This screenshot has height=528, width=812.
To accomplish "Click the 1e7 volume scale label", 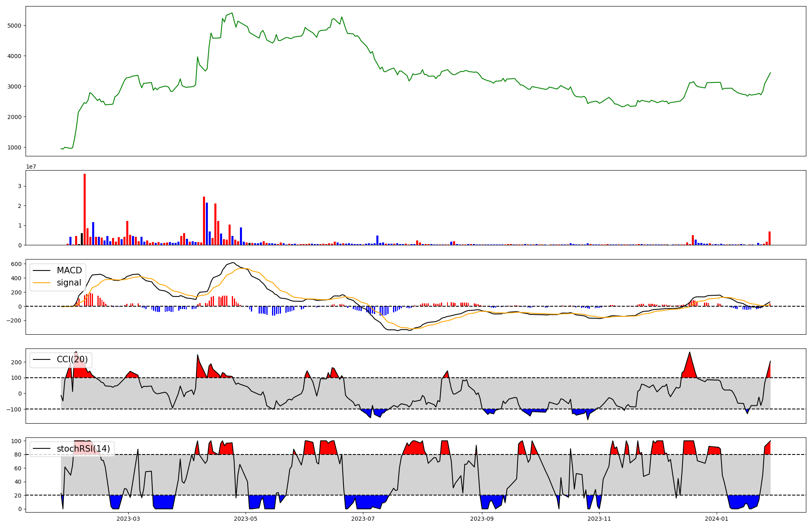I will 31,167.
